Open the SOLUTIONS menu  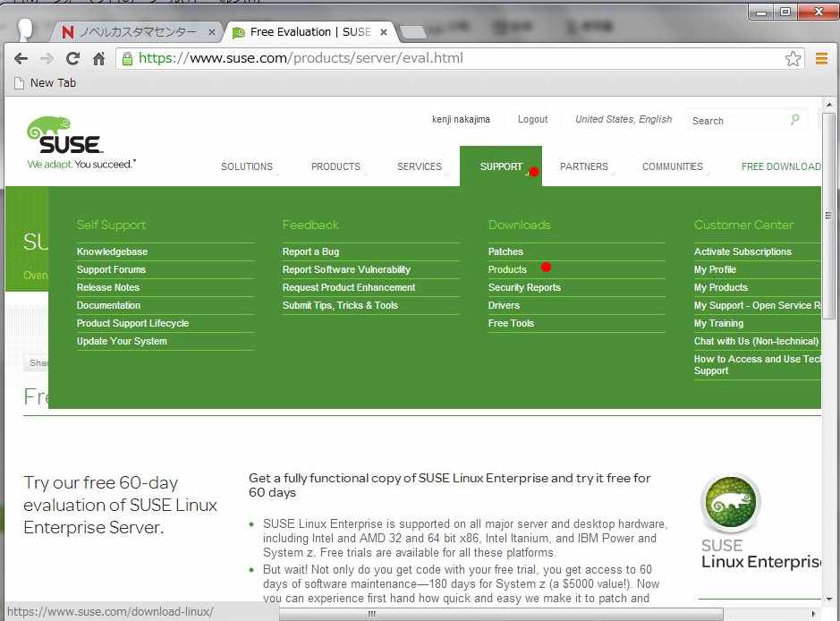[247, 166]
